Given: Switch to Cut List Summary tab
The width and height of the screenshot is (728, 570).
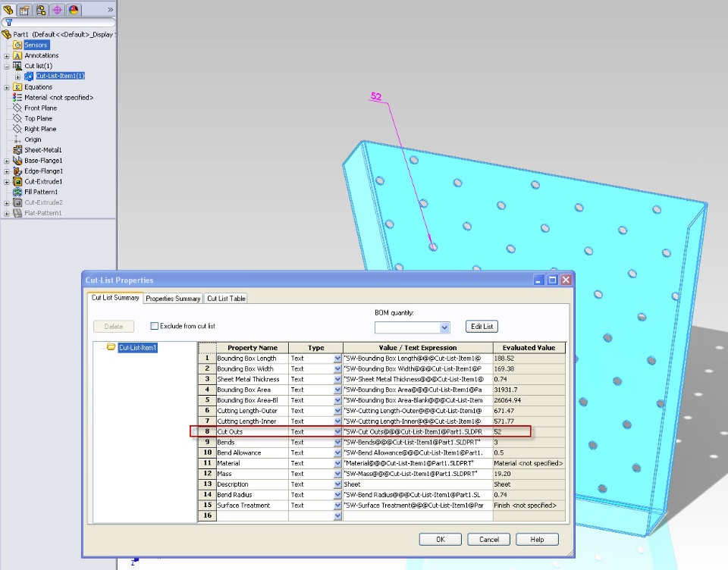Looking at the screenshot, I should coord(115,298).
